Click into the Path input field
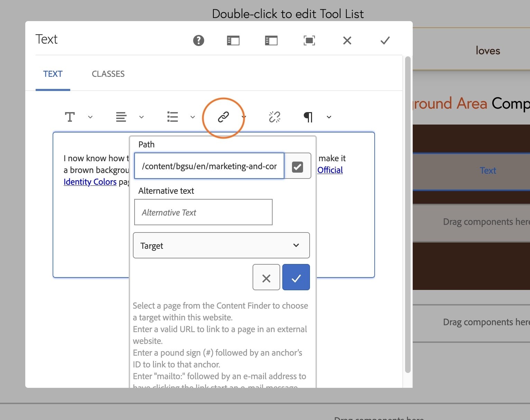 pyautogui.click(x=209, y=166)
